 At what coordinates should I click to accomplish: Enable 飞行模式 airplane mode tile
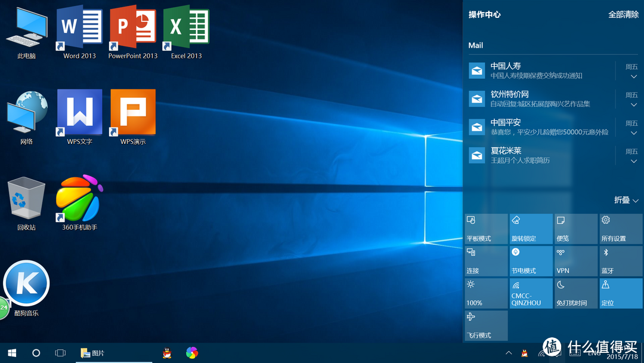pos(486,325)
